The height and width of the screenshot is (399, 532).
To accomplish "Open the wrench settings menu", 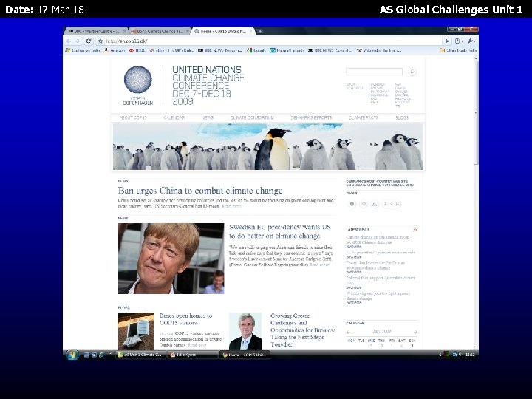I will click(x=471, y=41).
